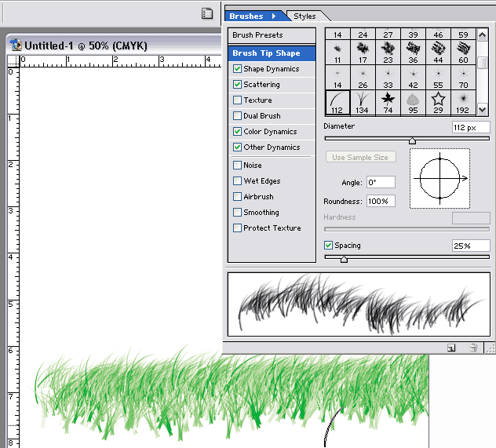
Task: Click the delete brush trash icon
Action: click(473, 348)
